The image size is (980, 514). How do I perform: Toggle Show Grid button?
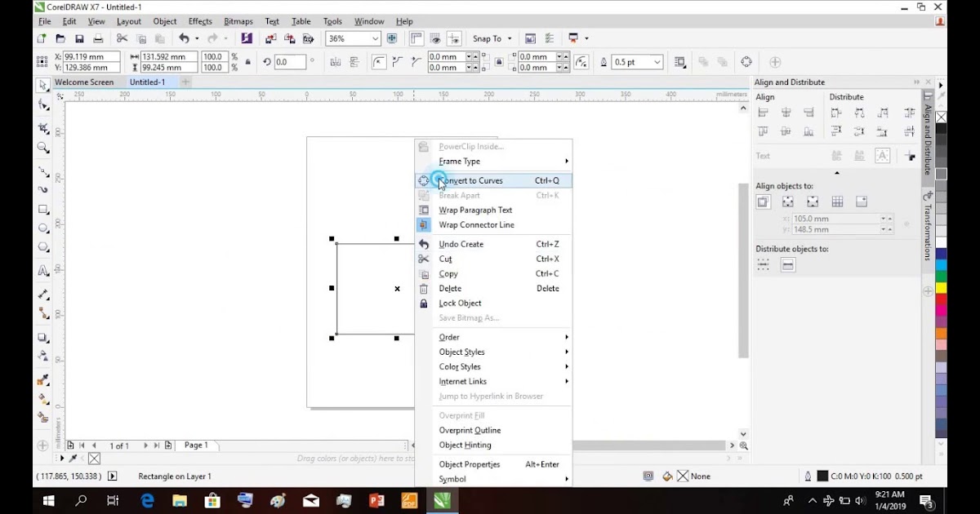click(436, 38)
